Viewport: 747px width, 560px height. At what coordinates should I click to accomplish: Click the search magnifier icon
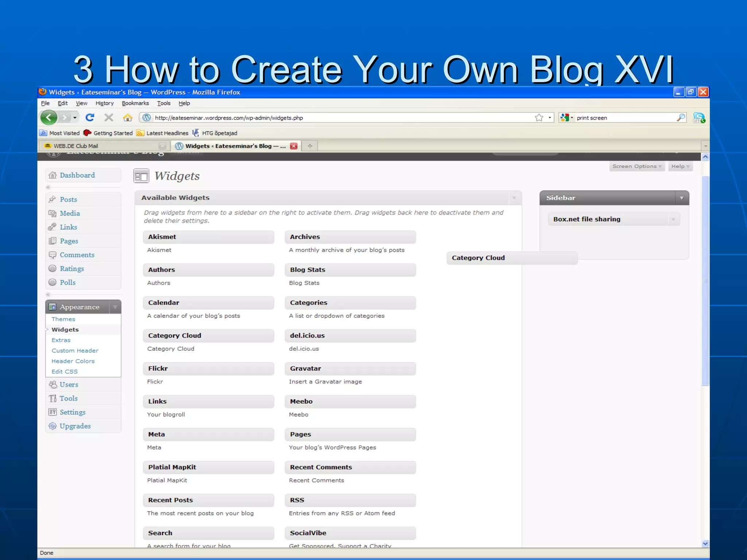(x=681, y=117)
